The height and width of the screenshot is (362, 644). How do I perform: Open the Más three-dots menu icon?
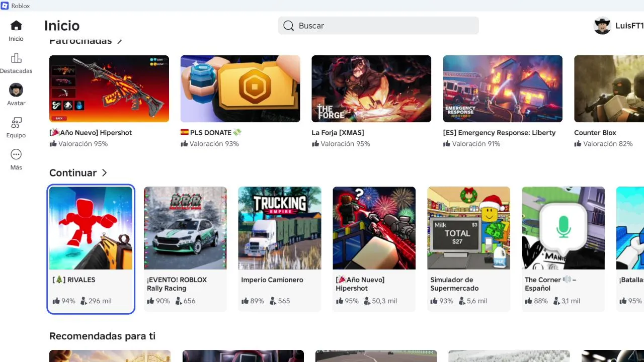pos(16,154)
